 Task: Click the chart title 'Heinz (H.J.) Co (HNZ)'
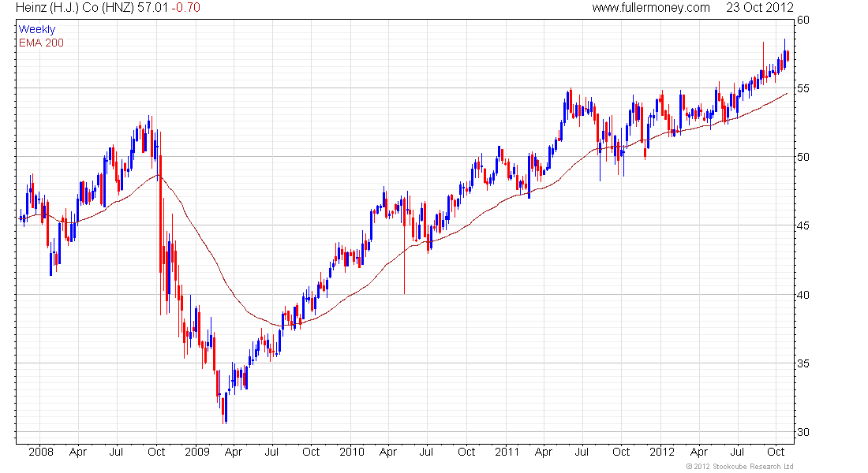tap(75, 8)
